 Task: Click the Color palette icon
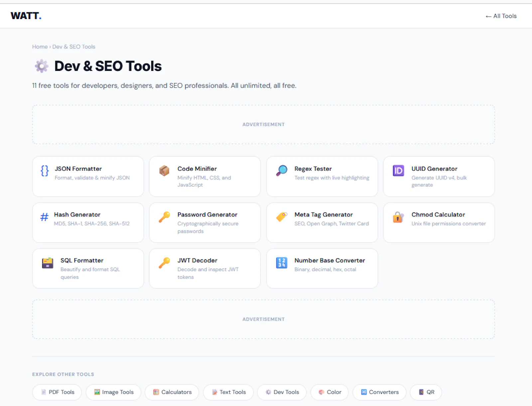click(322, 392)
